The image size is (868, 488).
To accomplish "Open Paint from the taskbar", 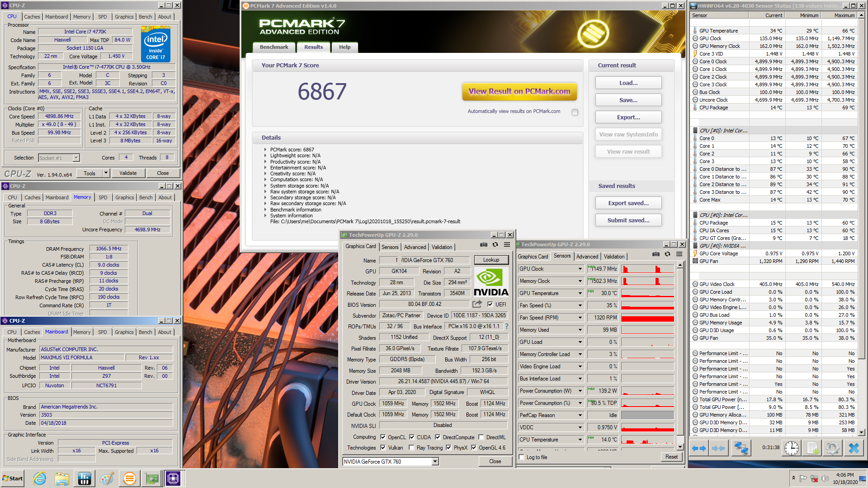I will (107, 479).
